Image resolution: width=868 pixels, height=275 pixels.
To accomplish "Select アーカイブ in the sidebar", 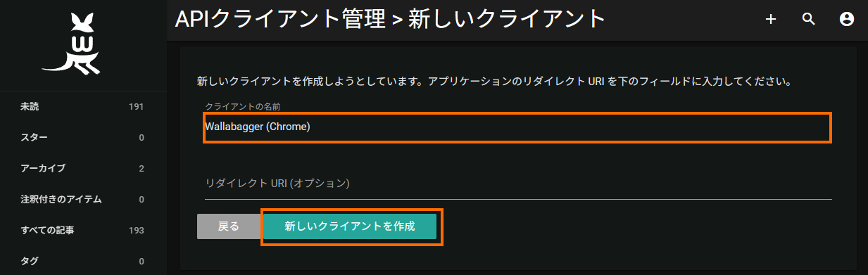I will click(x=83, y=168).
